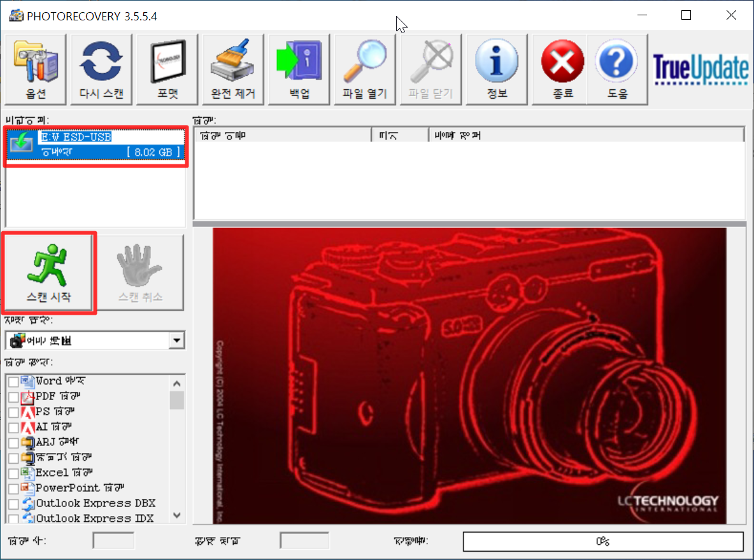
Task: Select the E:\ ESD-USB drive entry
Action: pyautogui.click(x=96, y=145)
